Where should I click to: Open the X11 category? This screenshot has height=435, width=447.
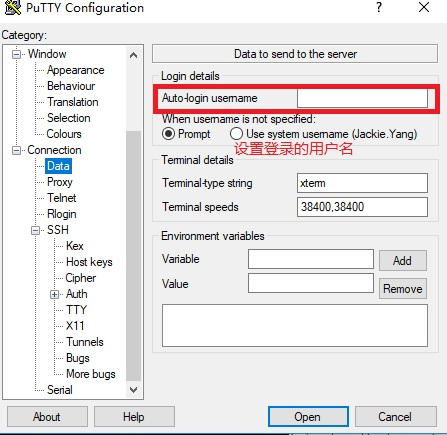[x=75, y=326]
